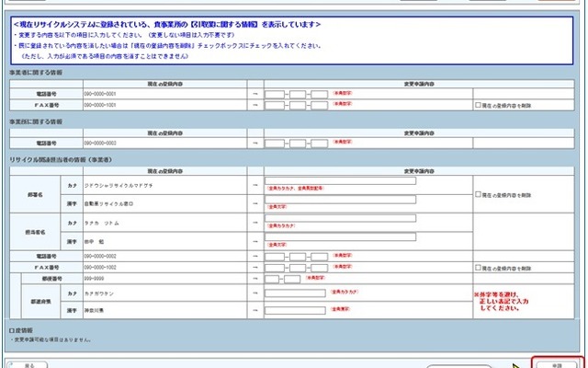Focus the first phone box in the 090-0000-0003 row
Image resolution: width=588 pixels, height=368 pixels.
click(275, 144)
